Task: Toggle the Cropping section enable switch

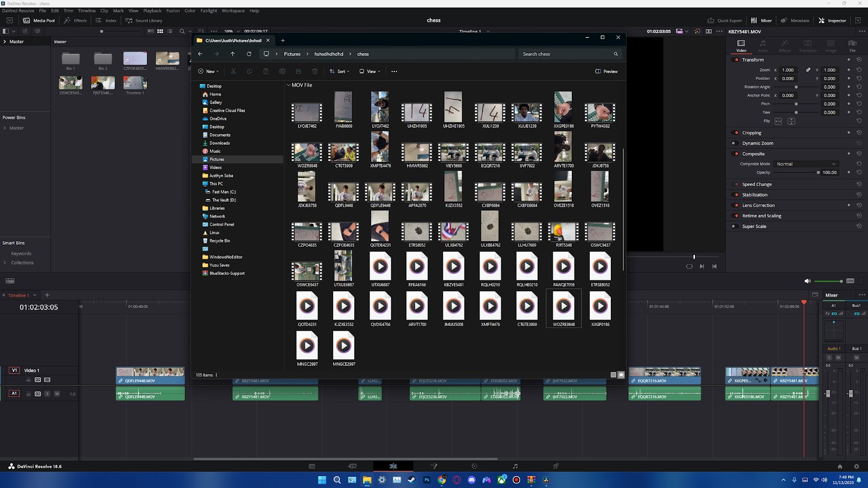Action: coord(736,133)
